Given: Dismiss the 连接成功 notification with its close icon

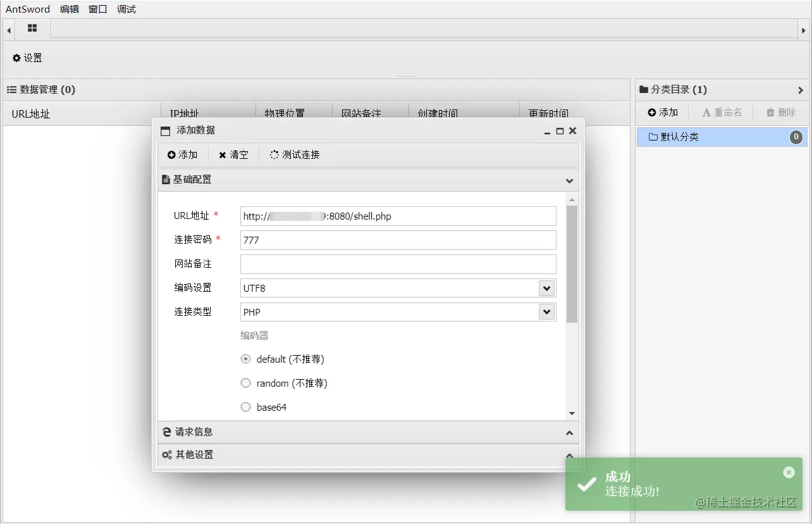Looking at the screenshot, I should pos(789,472).
